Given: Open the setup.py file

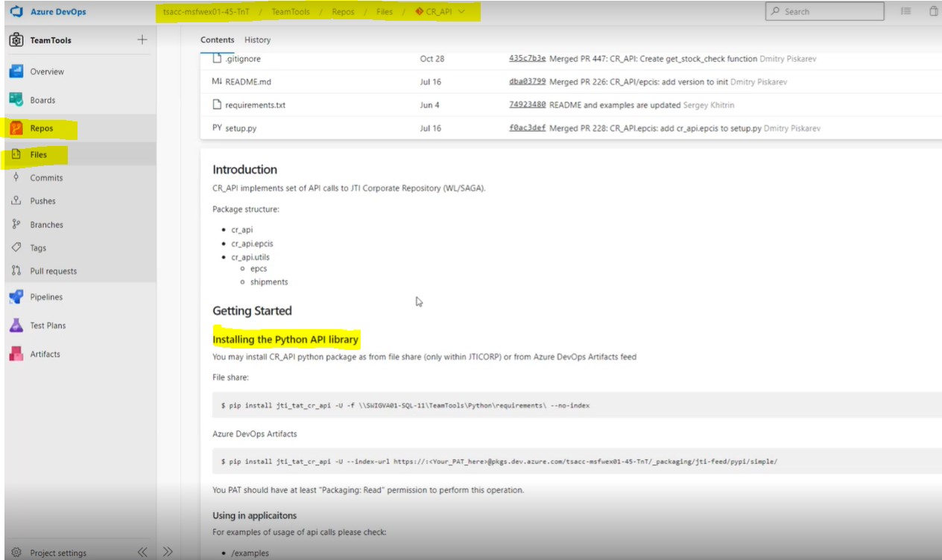Looking at the screenshot, I should click(x=241, y=128).
